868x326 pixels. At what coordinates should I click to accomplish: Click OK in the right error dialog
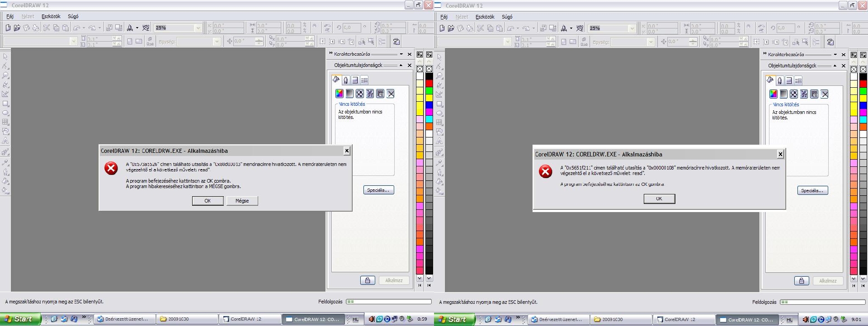[659, 198]
